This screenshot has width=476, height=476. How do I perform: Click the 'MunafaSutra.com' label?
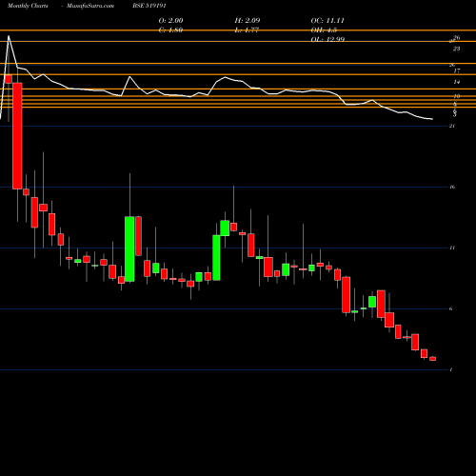pos(90,6)
